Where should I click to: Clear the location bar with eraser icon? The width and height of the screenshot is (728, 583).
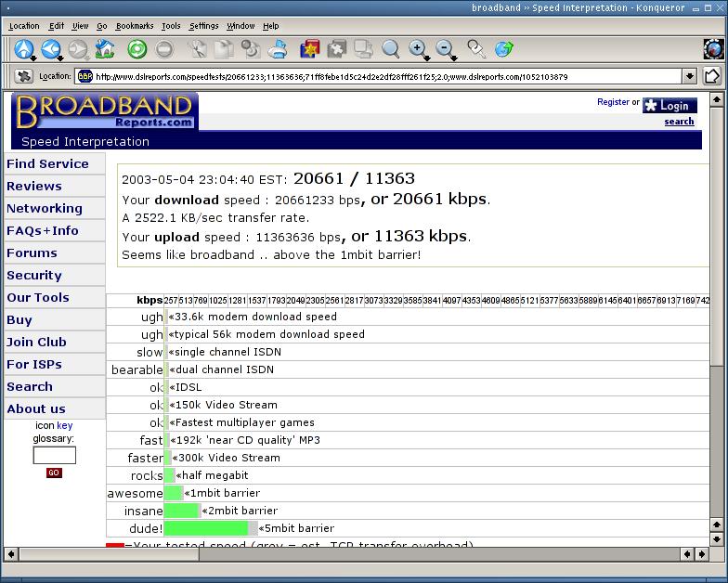click(24, 76)
